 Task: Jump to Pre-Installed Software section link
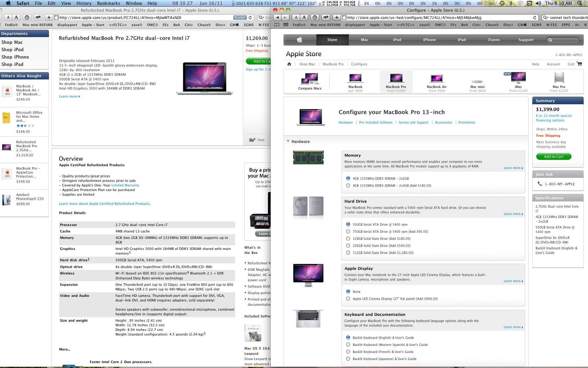click(376, 122)
